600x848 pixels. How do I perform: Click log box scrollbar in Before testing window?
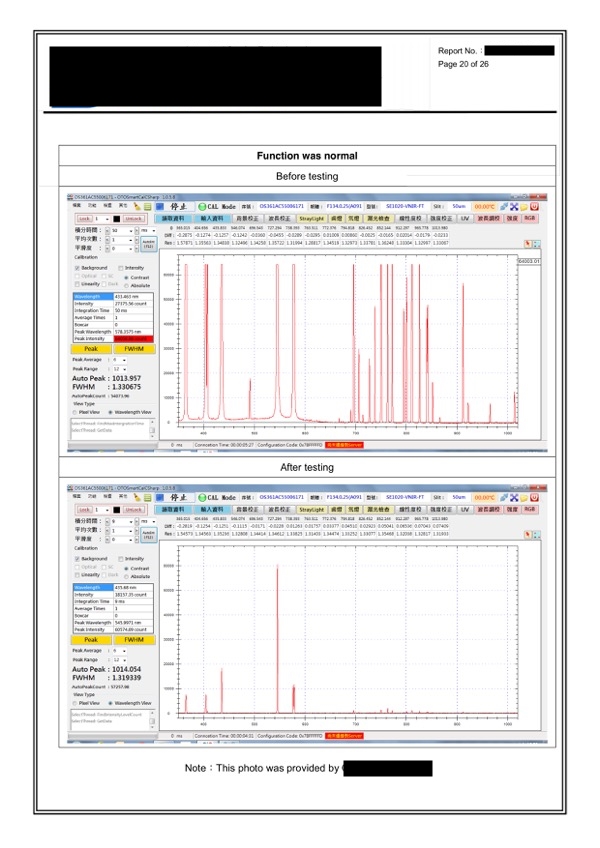tap(152, 428)
